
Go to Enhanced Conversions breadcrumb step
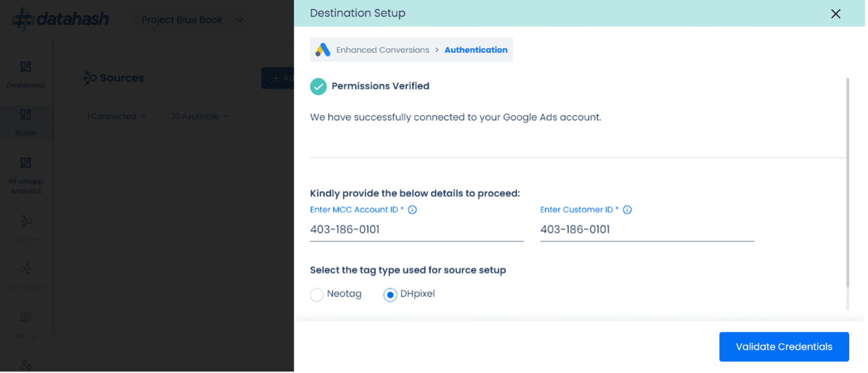(384, 50)
